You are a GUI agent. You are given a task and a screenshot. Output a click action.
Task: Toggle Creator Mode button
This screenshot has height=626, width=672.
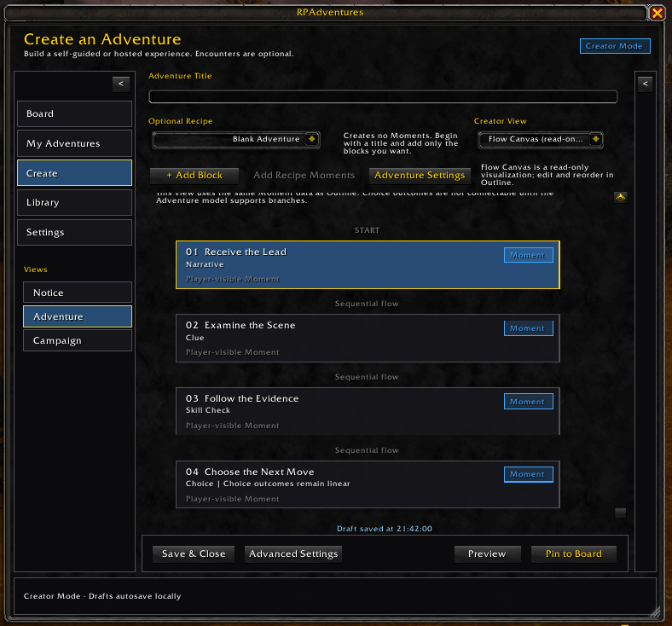(615, 46)
